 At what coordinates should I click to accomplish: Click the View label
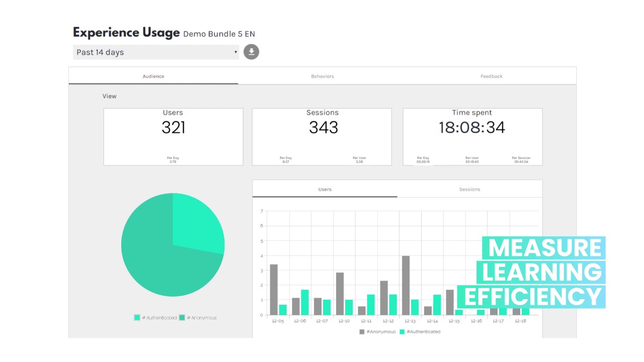coord(109,96)
